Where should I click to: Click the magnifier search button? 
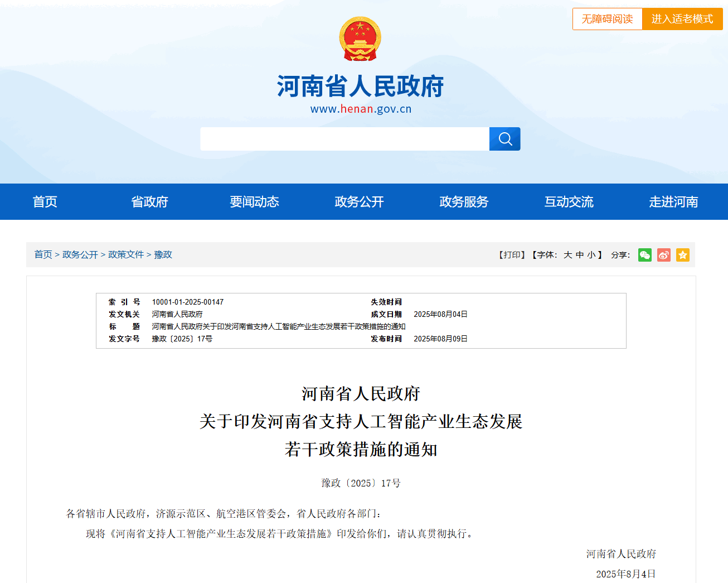(x=504, y=139)
